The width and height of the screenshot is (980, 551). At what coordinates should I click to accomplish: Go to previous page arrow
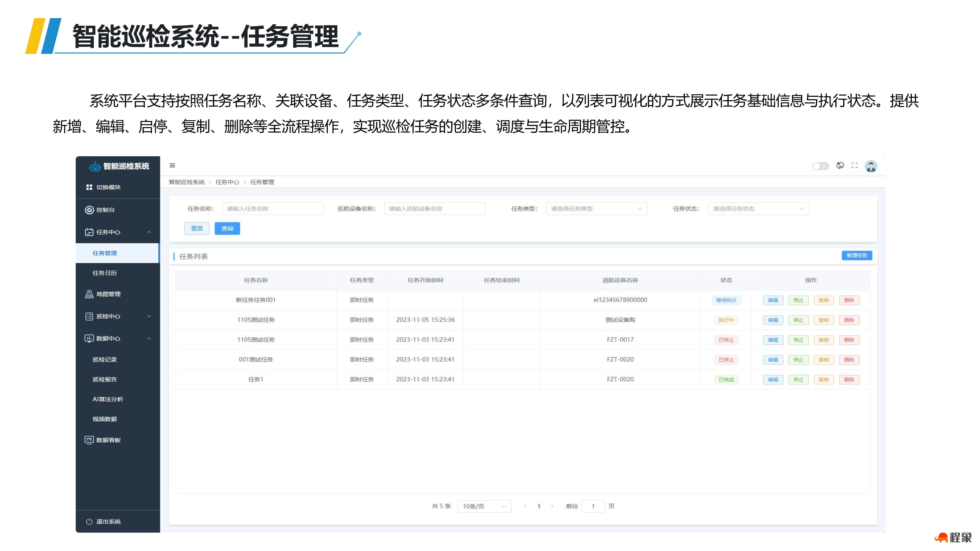tap(525, 506)
